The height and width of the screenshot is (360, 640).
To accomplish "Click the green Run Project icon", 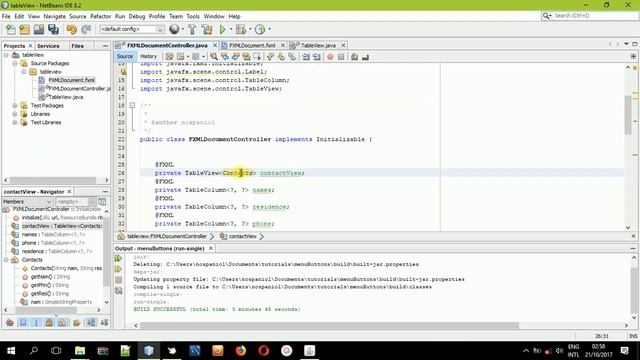I will point(222,29).
